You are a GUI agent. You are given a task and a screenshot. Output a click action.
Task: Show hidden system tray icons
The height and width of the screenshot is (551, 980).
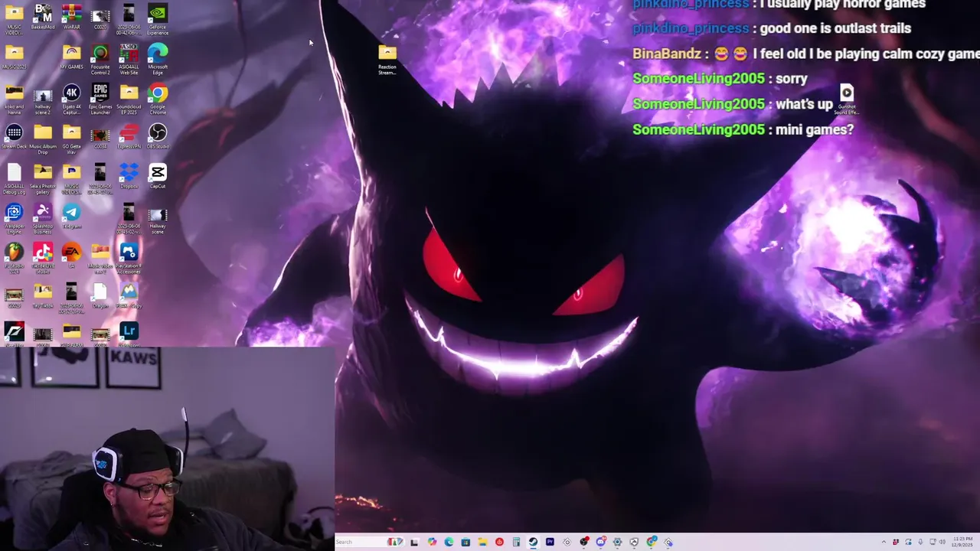884,542
